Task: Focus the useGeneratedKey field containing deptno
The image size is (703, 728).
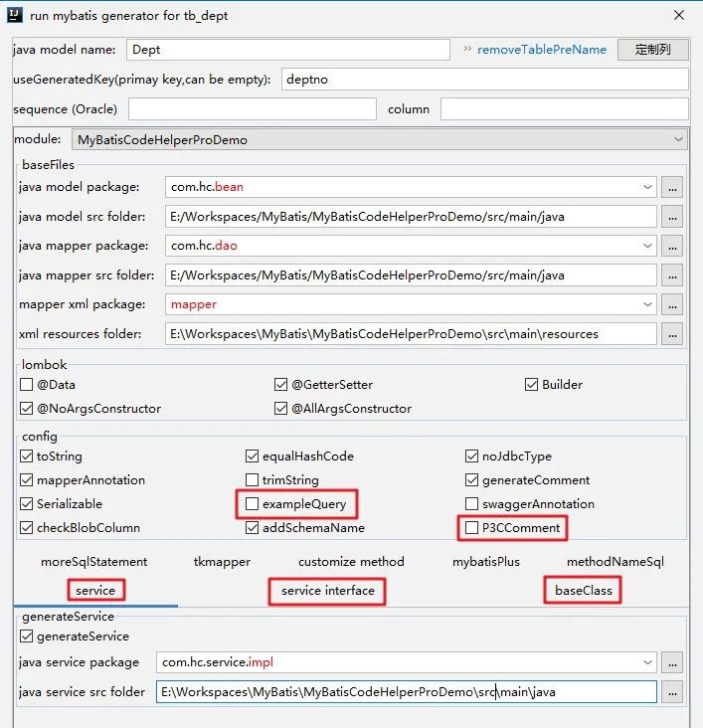Action: 485,80
